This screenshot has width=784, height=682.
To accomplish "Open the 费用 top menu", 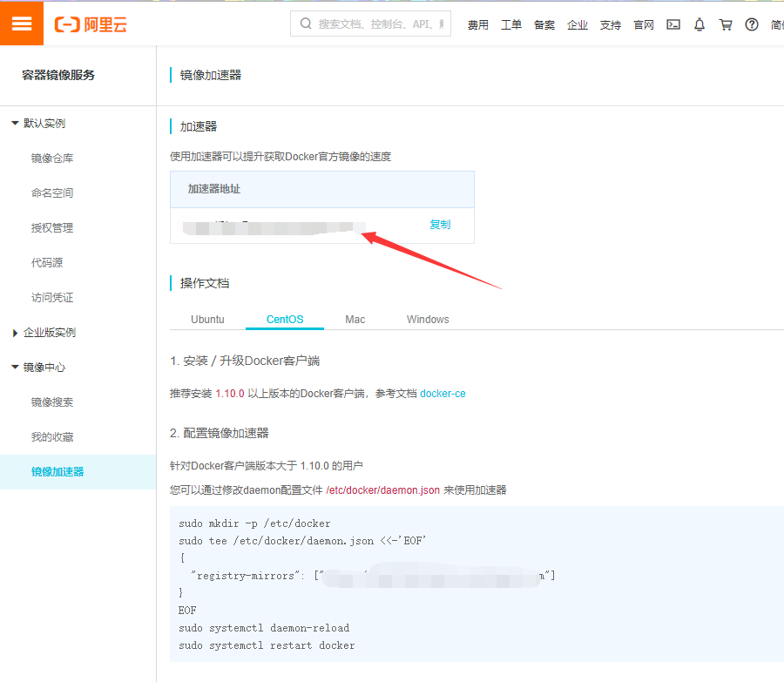I will (x=478, y=24).
